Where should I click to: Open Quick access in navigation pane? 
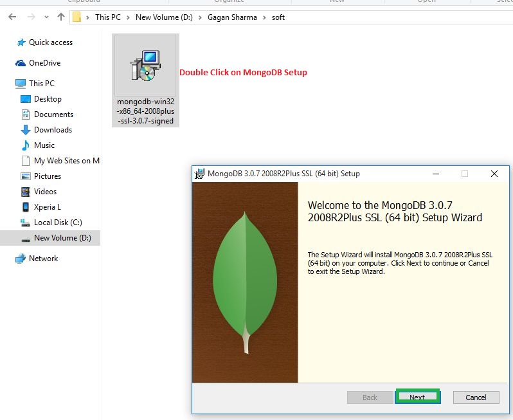pos(51,42)
